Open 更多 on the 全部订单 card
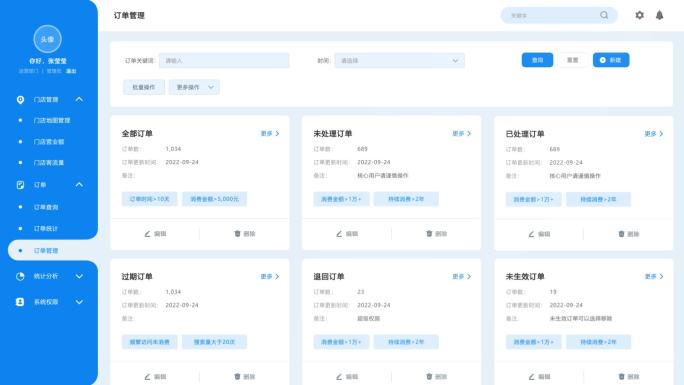The height and width of the screenshot is (385, 684). pos(270,133)
